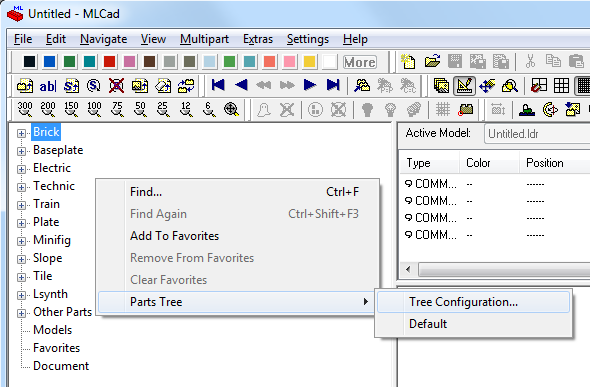Expand the Electric tree node
Screen dimensions: 590x387
point(21,169)
